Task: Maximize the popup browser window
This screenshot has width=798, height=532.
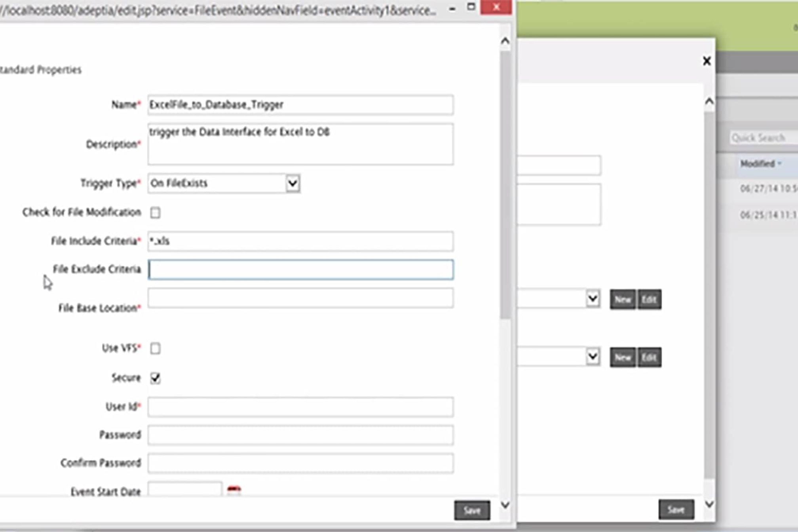Action: click(x=471, y=7)
